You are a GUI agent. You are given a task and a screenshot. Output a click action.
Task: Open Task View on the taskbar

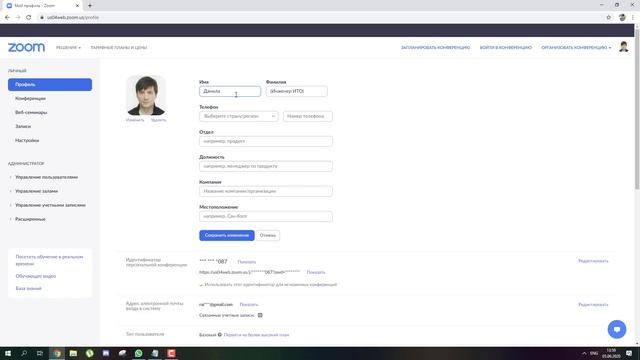tap(40, 353)
